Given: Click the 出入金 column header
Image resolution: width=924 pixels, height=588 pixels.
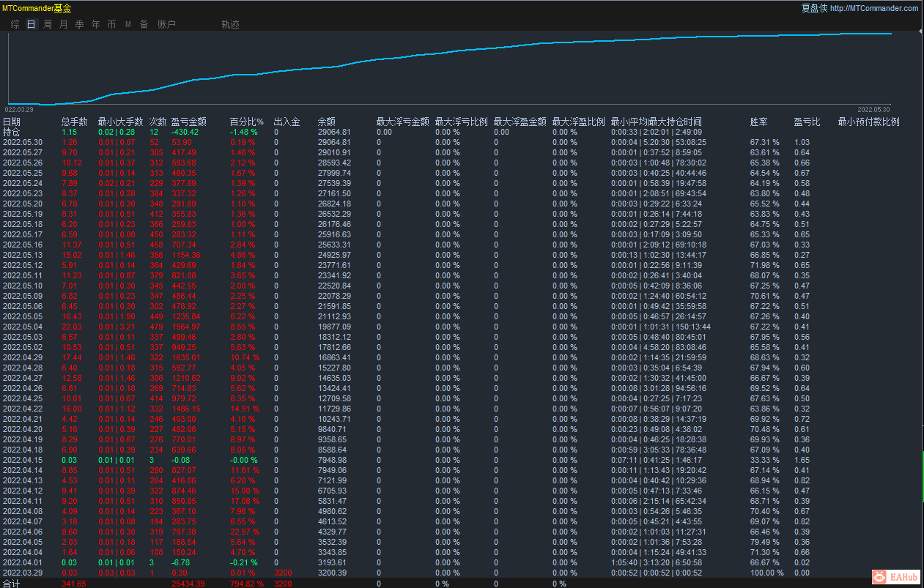Looking at the screenshot, I should (287, 122).
